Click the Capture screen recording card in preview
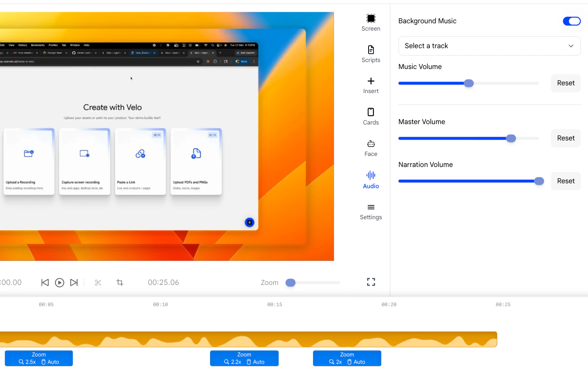 click(85, 162)
